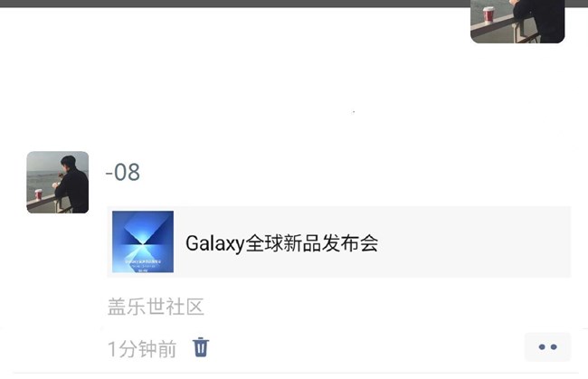Click the 1分钟前 timestamp
This screenshot has width=588, height=379.
coord(142,349)
